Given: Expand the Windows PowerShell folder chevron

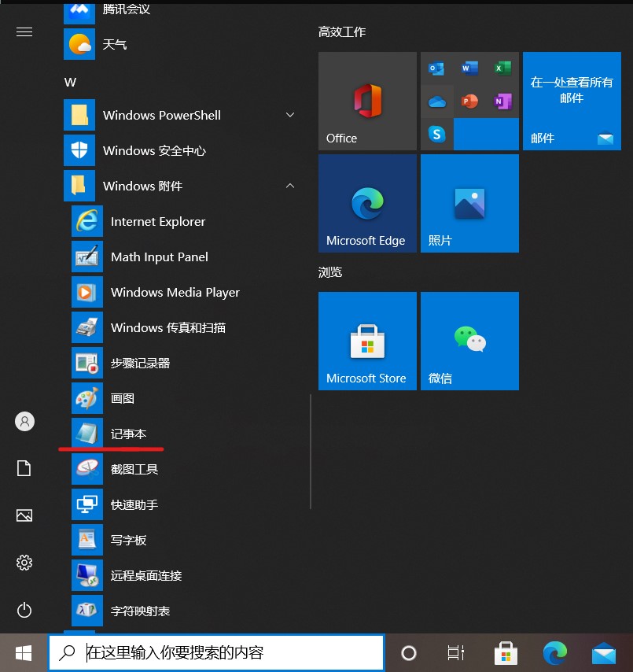Looking at the screenshot, I should coord(290,115).
